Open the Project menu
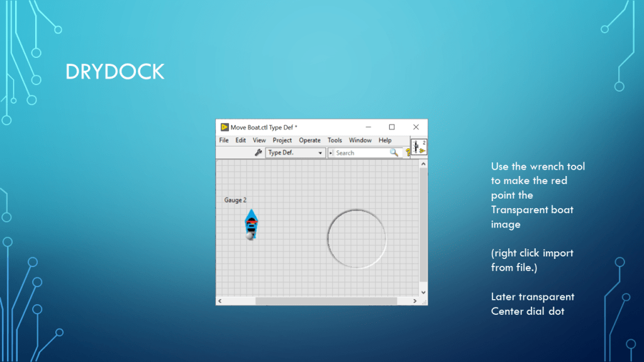 [x=282, y=140]
